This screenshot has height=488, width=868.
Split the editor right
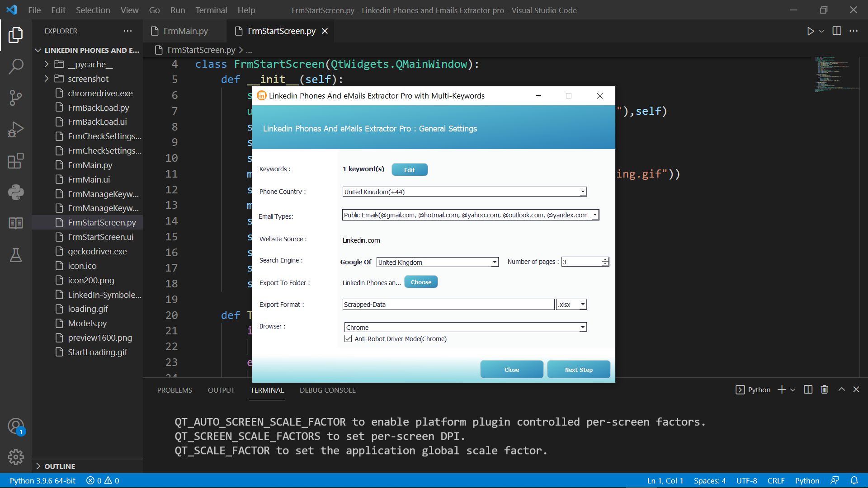837,31
